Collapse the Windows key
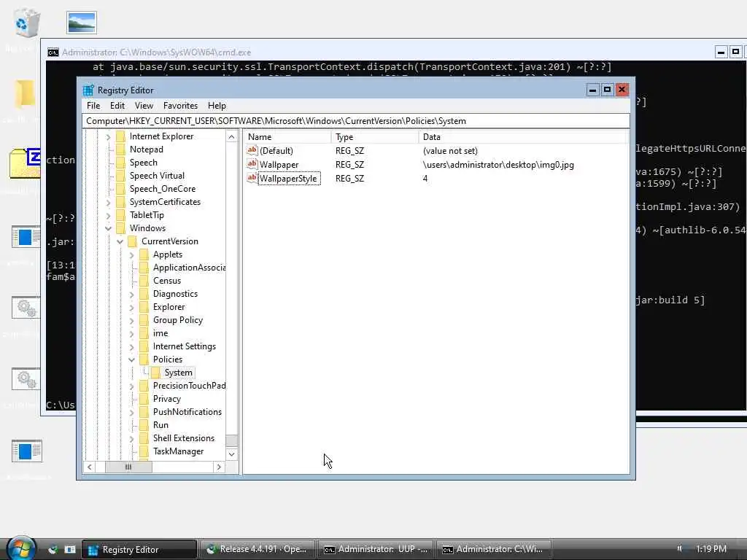 [x=109, y=228]
